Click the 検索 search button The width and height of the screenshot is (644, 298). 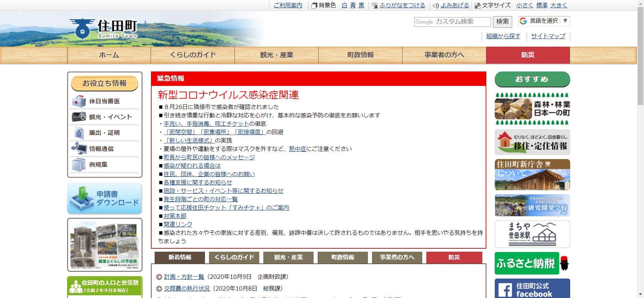(x=502, y=22)
